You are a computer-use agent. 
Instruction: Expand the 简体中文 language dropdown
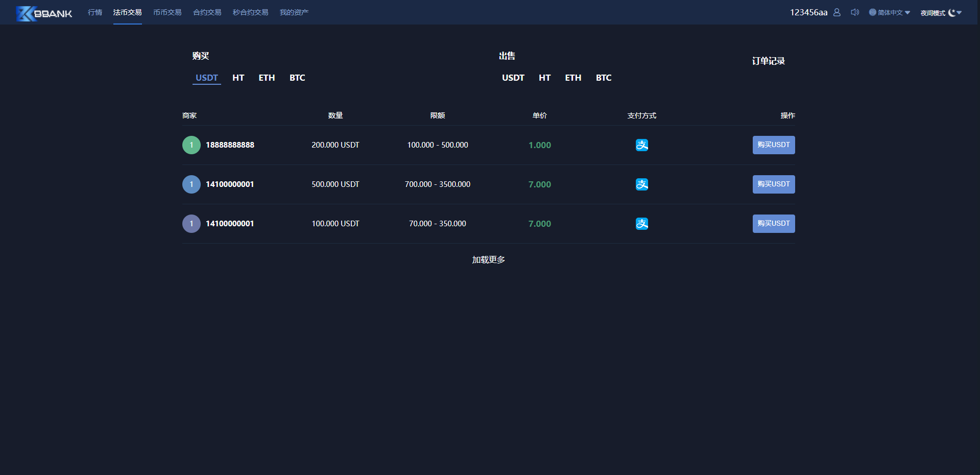pos(907,13)
